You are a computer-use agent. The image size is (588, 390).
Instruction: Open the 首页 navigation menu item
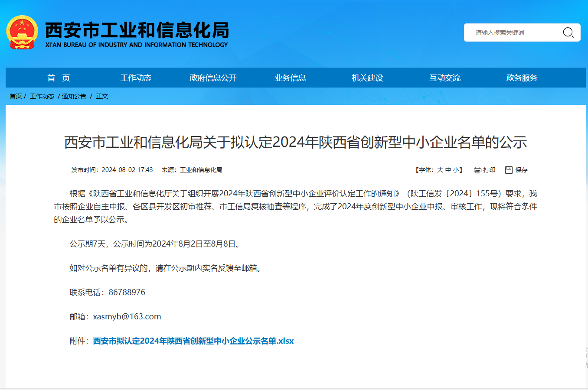pos(59,78)
